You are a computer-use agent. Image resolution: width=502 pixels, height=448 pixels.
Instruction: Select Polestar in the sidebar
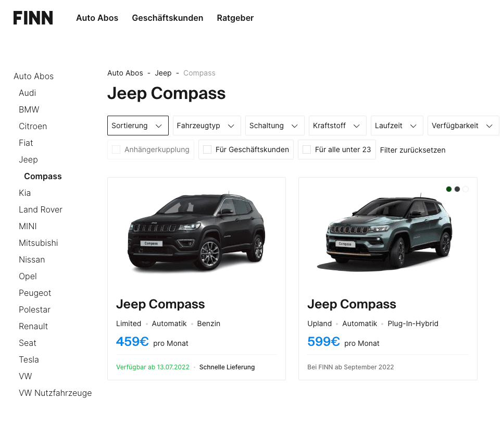[x=34, y=309]
